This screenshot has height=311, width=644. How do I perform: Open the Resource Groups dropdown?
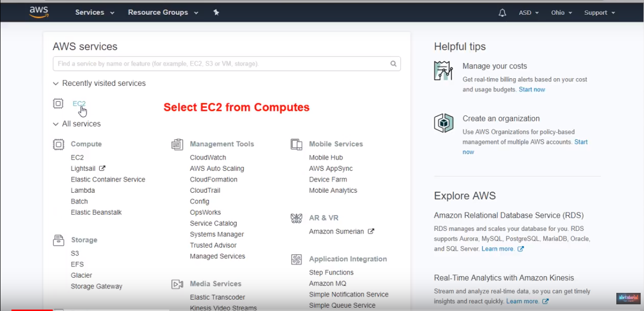point(163,12)
